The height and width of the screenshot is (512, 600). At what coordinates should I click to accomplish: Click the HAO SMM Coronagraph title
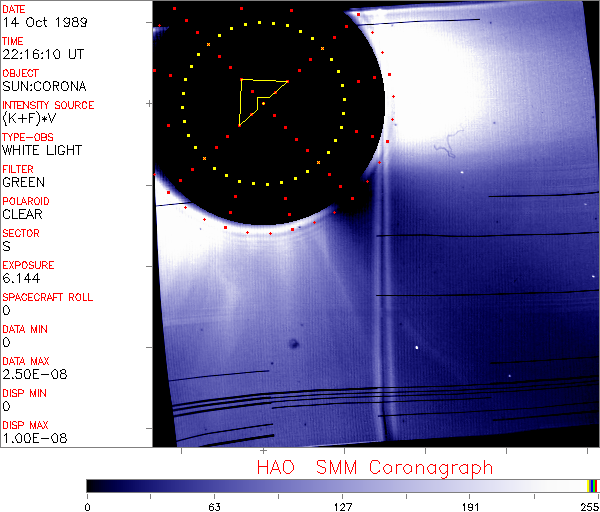(375, 467)
